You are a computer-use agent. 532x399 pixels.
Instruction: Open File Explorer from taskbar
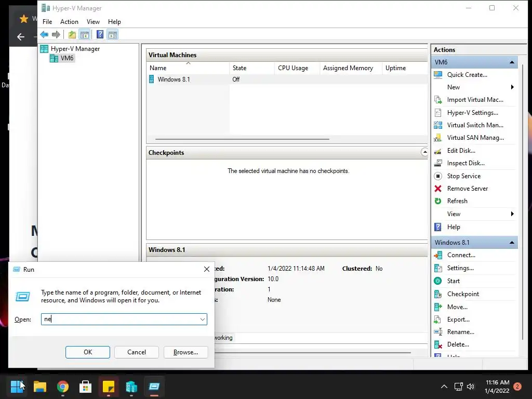(x=39, y=387)
